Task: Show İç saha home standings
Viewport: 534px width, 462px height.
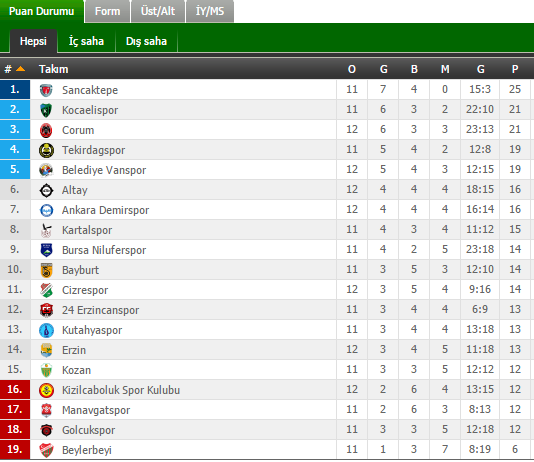Action: click(x=86, y=41)
